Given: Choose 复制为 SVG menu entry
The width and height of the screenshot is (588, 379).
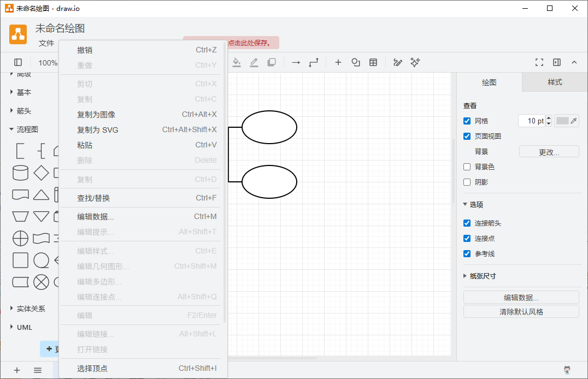Looking at the screenshot, I should (143, 130).
